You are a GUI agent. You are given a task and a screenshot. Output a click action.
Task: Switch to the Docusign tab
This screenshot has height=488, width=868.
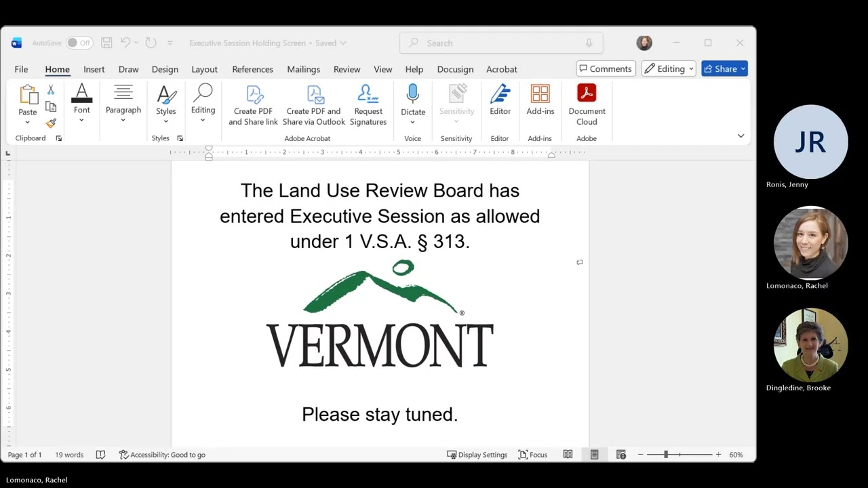tap(455, 69)
